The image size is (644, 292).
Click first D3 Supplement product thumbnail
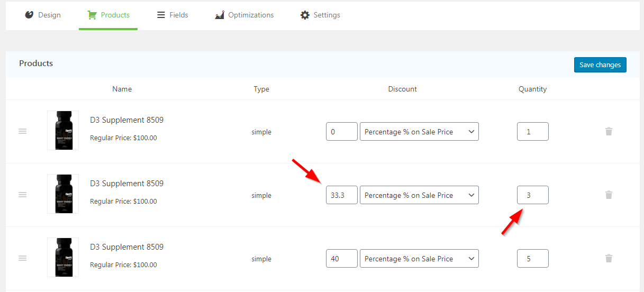click(63, 130)
